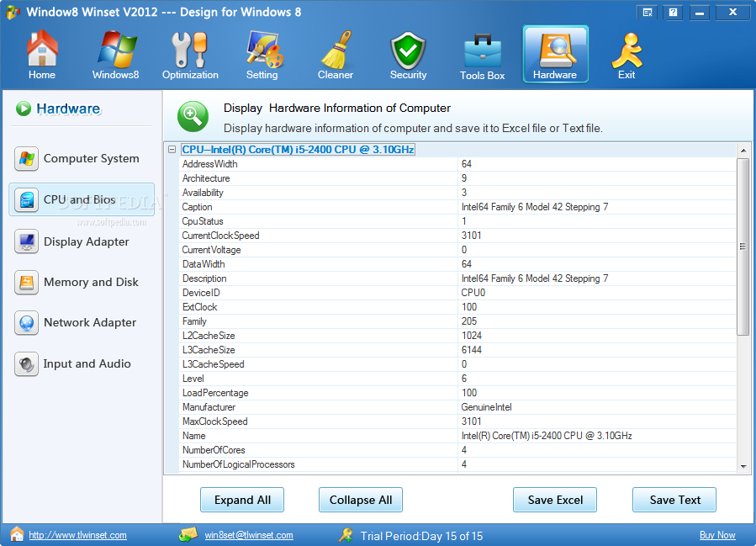The height and width of the screenshot is (546, 756).
Task: Click the Expand All button
Action: click(x=242, y=500)
